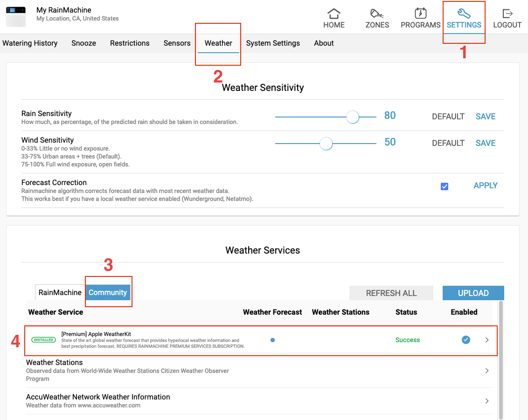Expand the Weather Stations row chevron

[x=487, y=371]
